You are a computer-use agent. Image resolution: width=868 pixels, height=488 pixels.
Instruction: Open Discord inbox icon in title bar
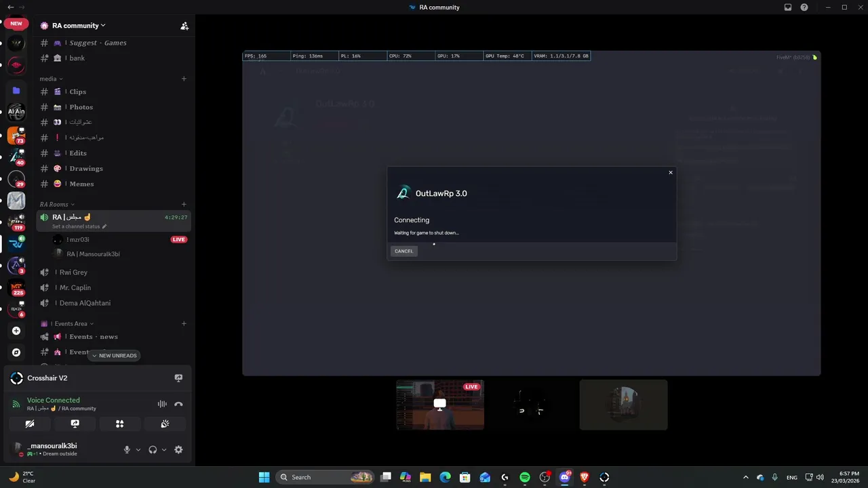(788, 7)
